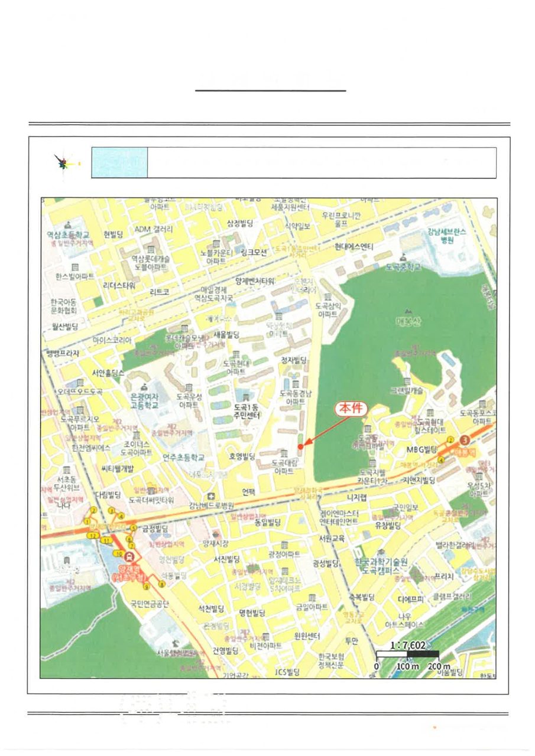Click the 서원교육 label
Screen dimensions: 535x756
click(x=331, y=538)
